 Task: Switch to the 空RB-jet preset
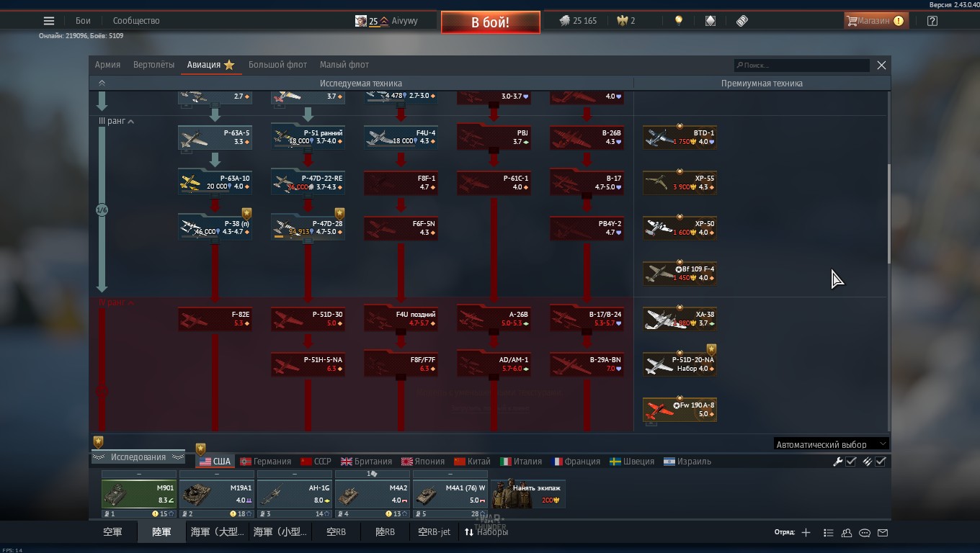point(435,532)
